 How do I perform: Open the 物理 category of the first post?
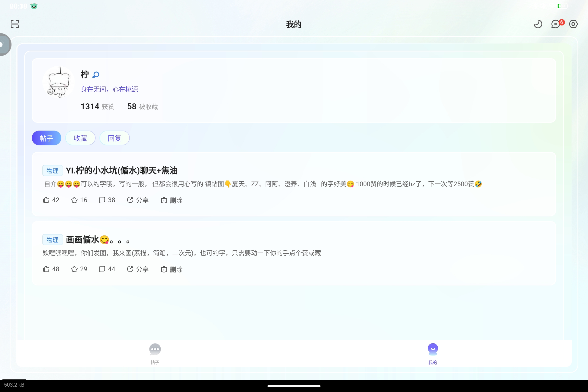(52, 171)
